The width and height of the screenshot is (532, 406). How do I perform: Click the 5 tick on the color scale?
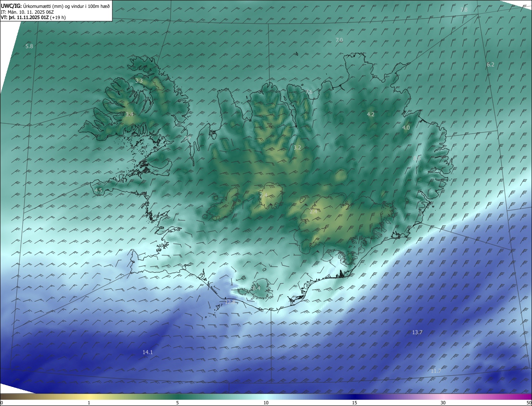point(177,403)
